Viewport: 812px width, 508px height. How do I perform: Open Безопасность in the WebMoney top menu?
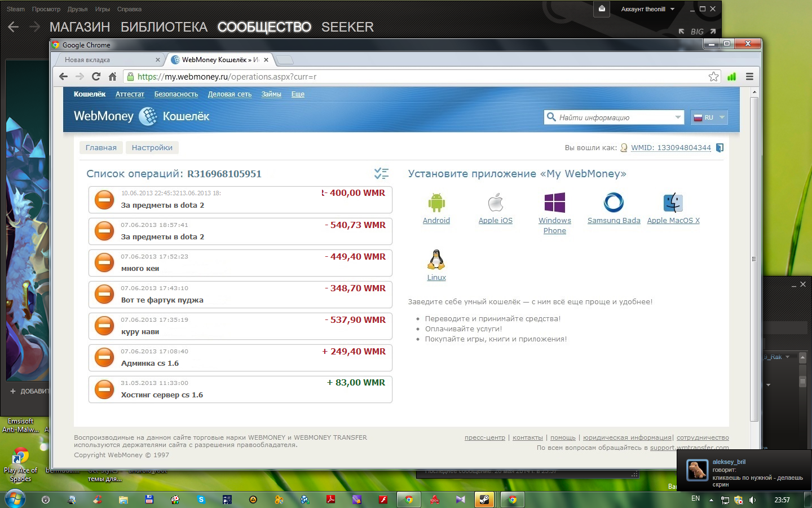tap(176, 94)
